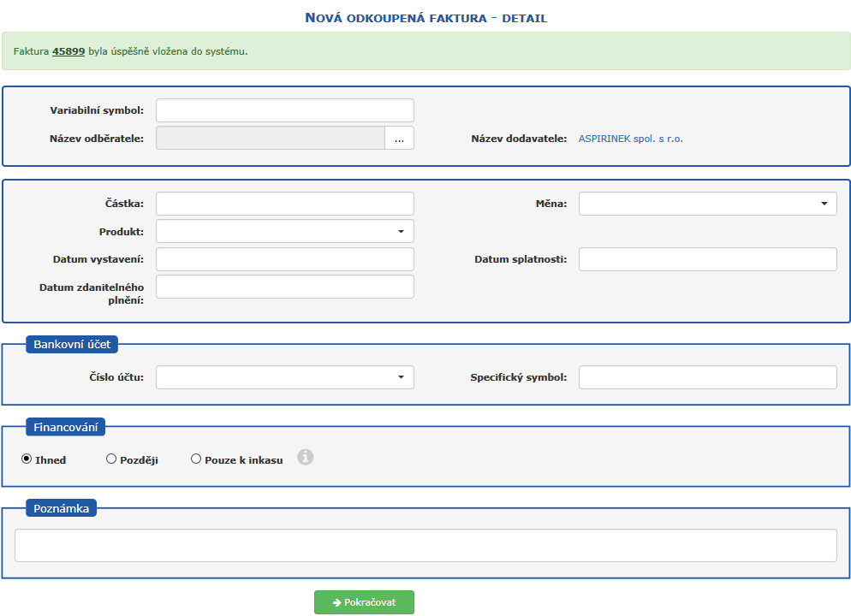The height and width of the screenshot is (616, 851).
Task: Click the Bankovní účet section header
Action: tap(72, 344)
